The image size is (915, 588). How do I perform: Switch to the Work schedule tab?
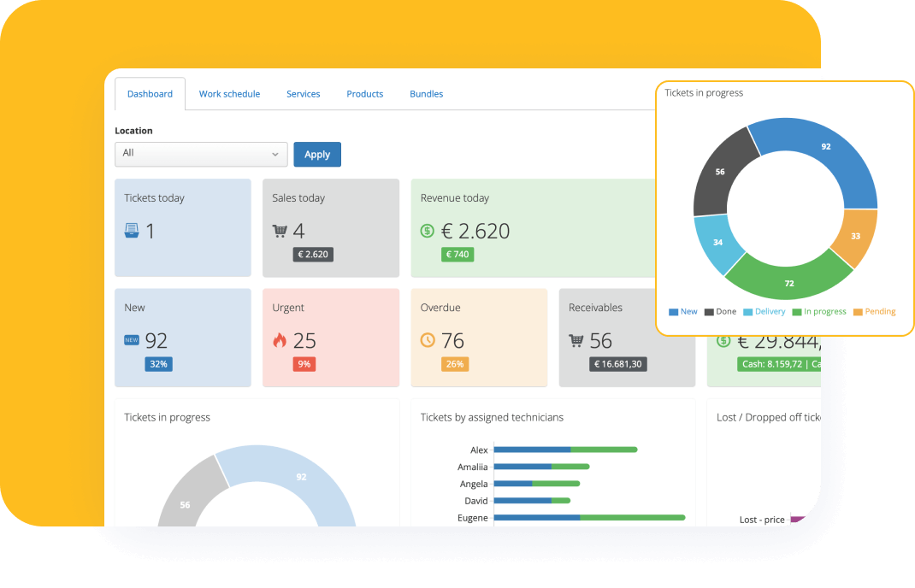229,93
